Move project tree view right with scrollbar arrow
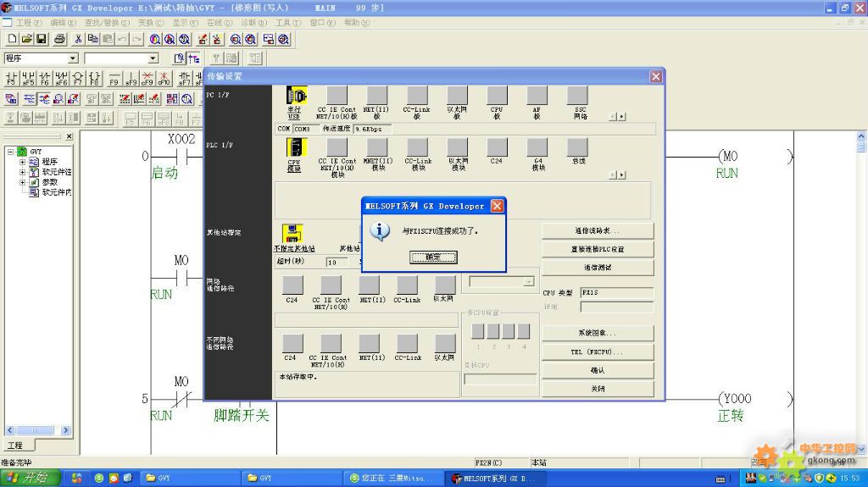 click(x=66, y=430)
